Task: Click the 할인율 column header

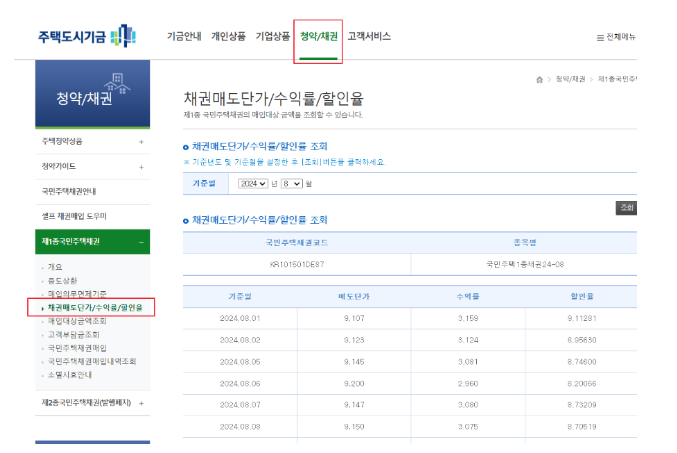Action: click(582, 297)
